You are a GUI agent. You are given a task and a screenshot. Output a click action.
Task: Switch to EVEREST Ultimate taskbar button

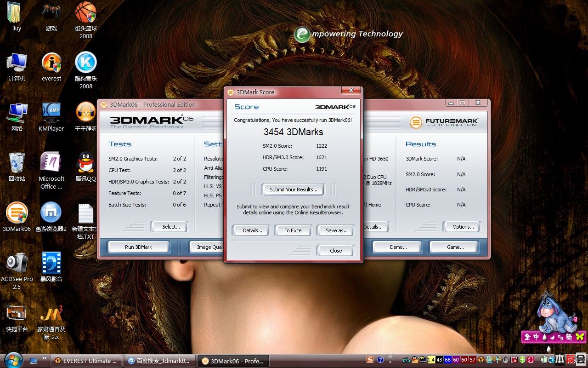tap(86, 361)
